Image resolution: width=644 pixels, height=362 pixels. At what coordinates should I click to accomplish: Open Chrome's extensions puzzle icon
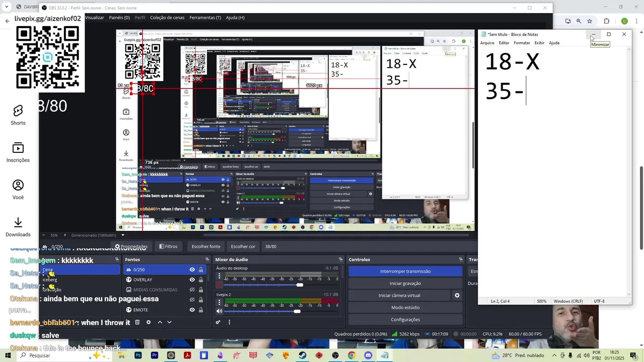pyautogui.click(x=606, y=21)
